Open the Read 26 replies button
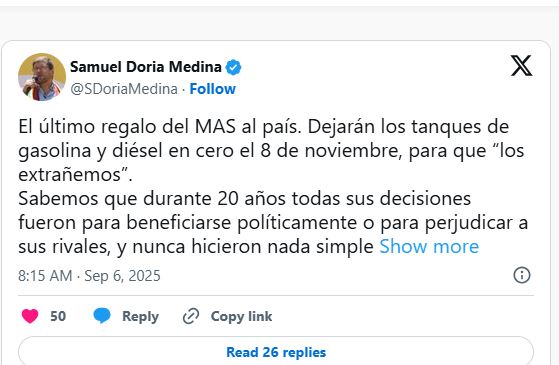The height and width of the screenshot is (365, 559). click(276, 352)
